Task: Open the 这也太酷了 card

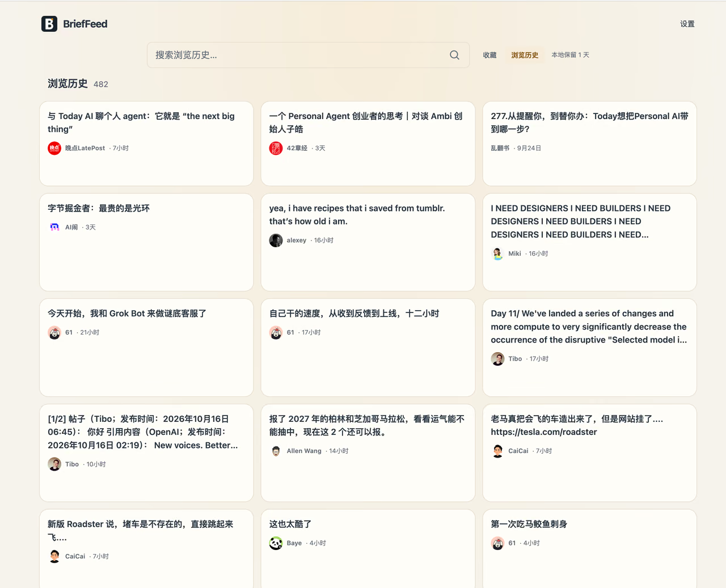Action: tap(368, 548)
